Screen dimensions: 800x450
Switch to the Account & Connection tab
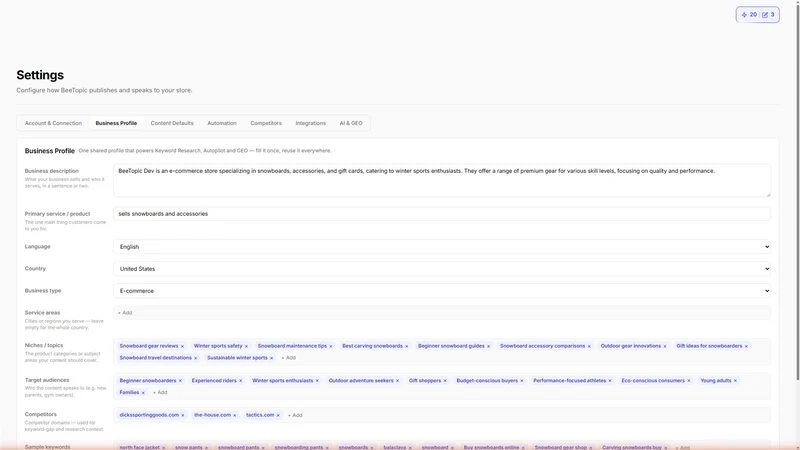pos(53,123)
